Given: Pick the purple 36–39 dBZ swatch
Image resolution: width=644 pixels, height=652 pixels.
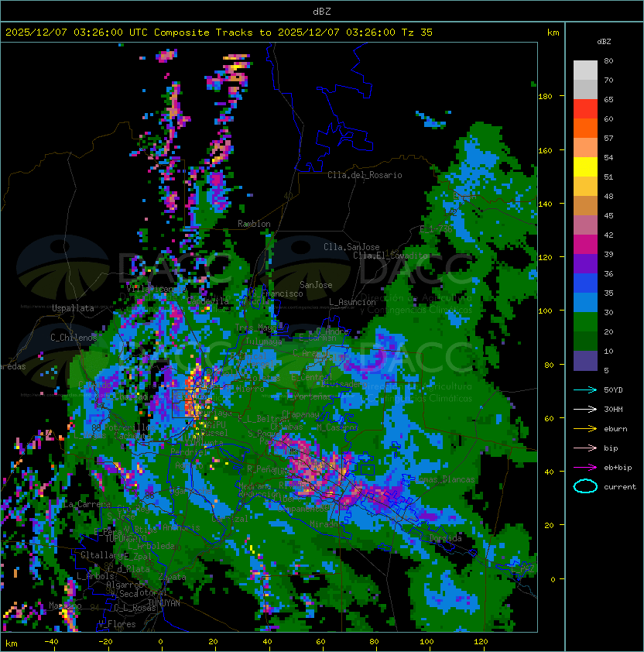Looking at the screenshot, I should pos(585,263).
